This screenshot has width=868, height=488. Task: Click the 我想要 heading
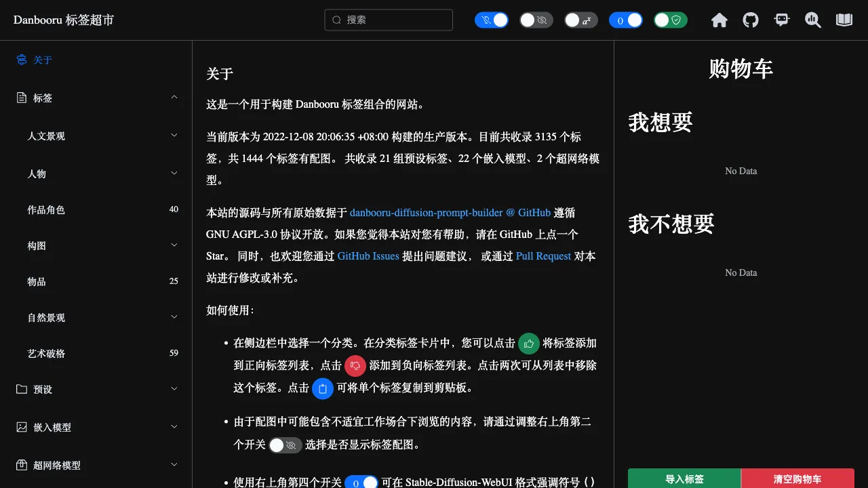pos(660,123)
